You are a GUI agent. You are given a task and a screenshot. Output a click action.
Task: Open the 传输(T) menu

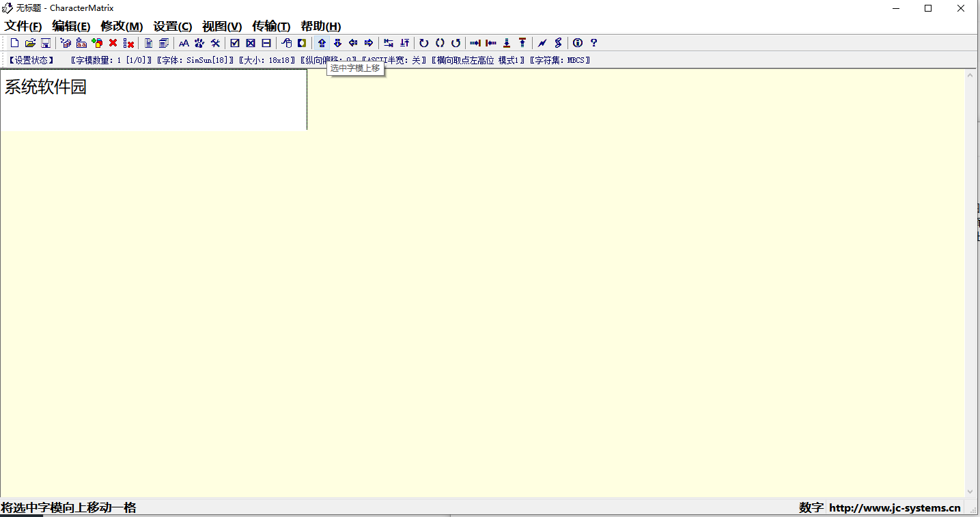271,27
